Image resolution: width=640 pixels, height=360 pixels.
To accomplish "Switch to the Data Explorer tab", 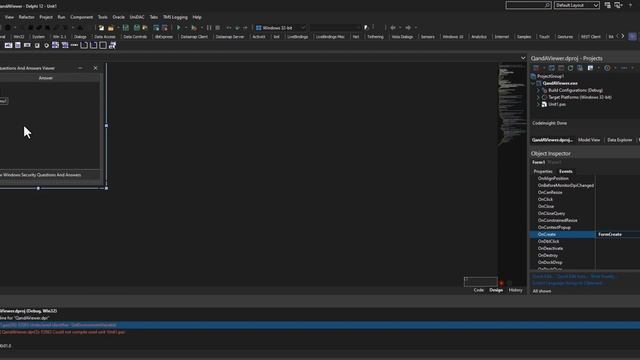I will tap(619, 140).
